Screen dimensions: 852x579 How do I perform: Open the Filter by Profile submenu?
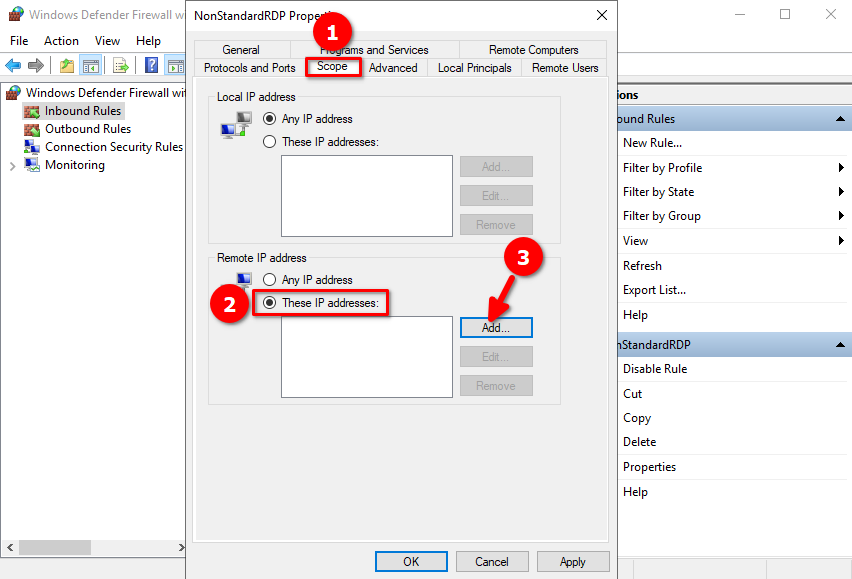pos(732,168)
